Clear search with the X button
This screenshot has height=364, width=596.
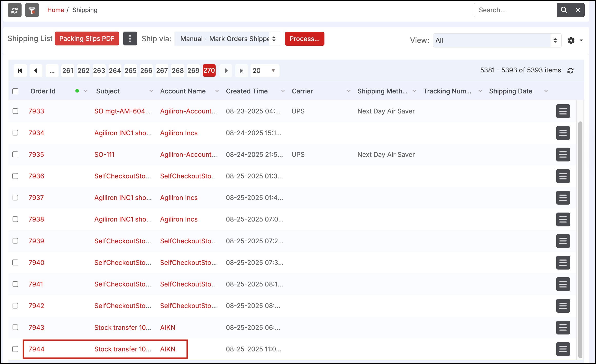(578, 10)
